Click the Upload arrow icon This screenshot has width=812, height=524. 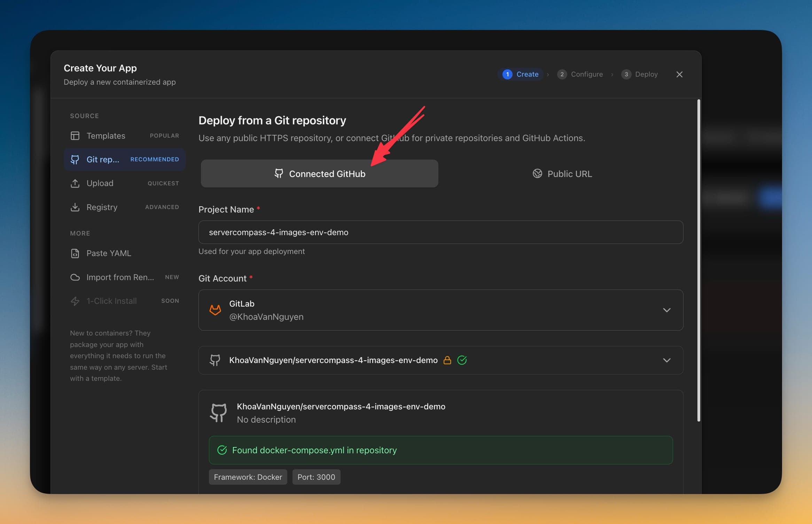tap(75, 183)
